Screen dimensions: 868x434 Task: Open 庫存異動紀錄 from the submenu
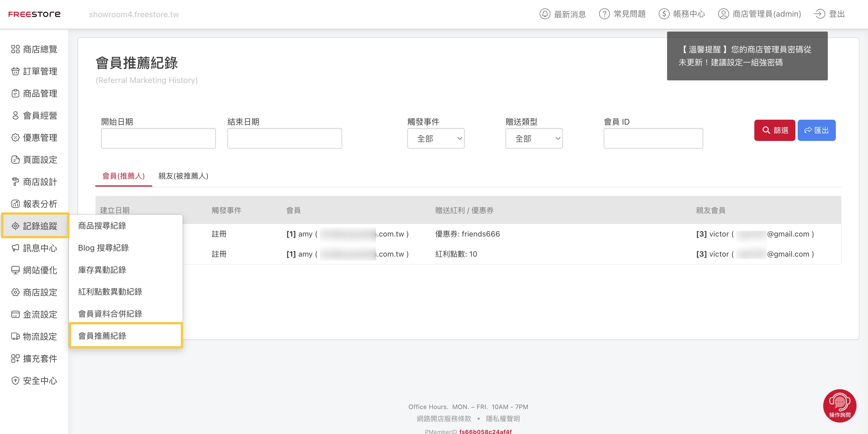(102, 270)
